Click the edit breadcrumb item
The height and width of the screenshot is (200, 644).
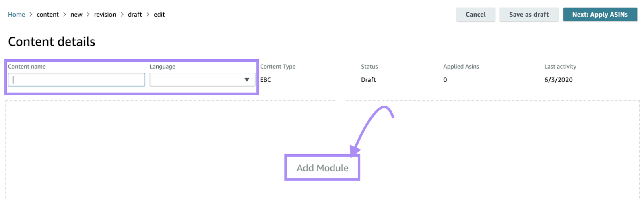(x=159, y=15)
